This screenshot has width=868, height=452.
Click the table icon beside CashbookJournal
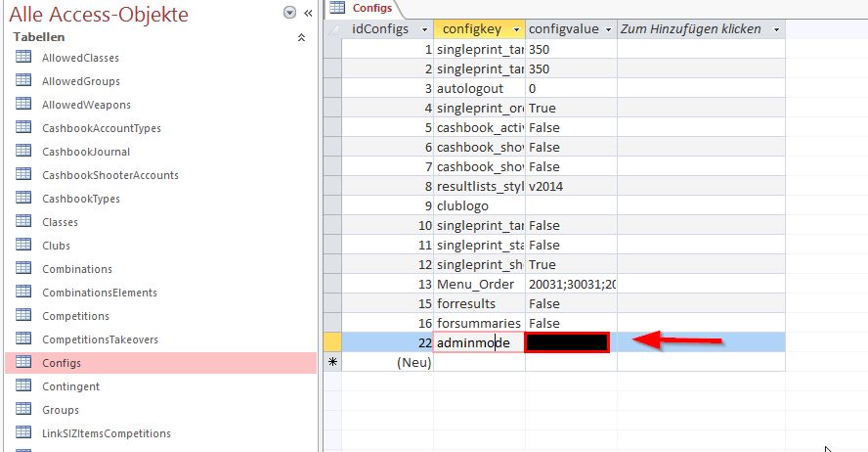(23, 152)
